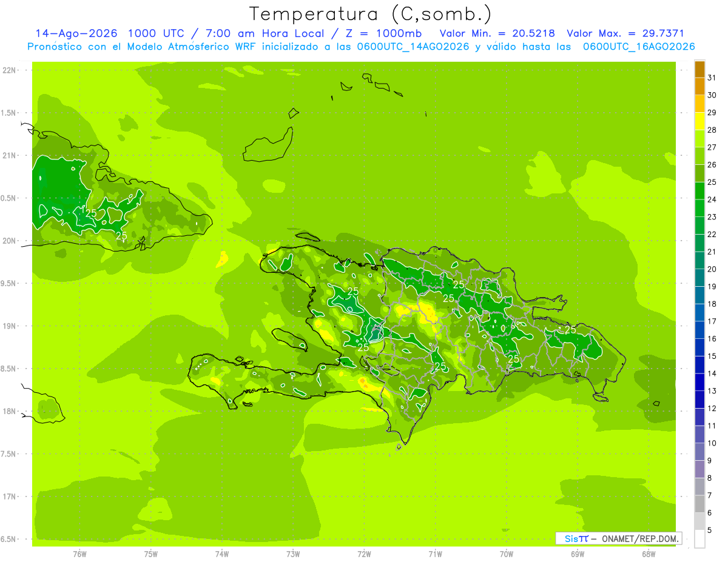Viewport: 728px width, 562px height.
Task: Click the 73W longitude label
Action: (x=292, y=554)
